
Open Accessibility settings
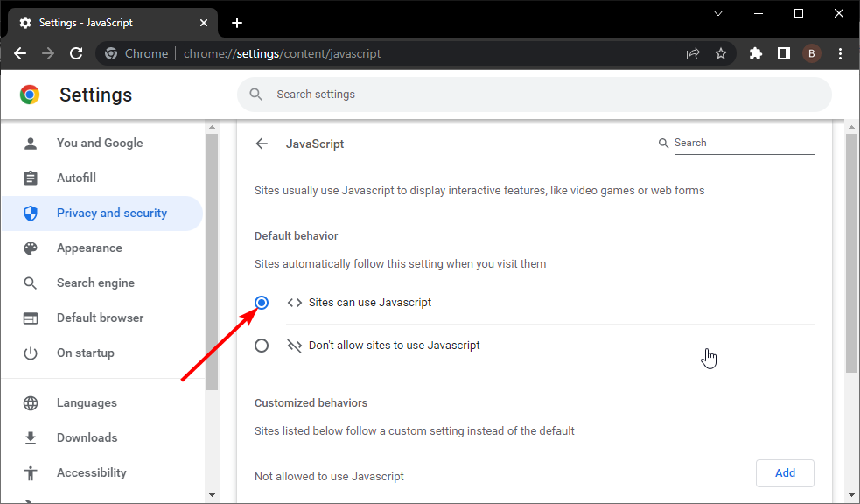tap(102, 472)
